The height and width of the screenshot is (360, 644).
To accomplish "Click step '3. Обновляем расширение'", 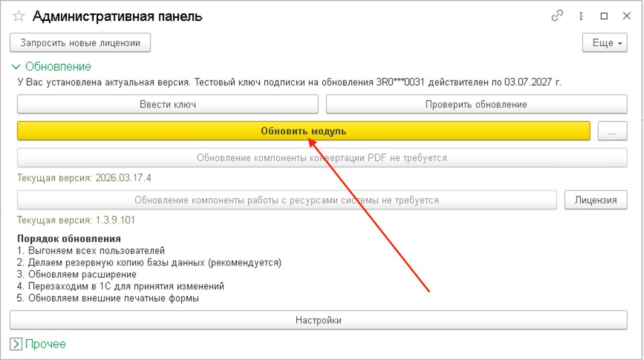I will tap(77, 274).
